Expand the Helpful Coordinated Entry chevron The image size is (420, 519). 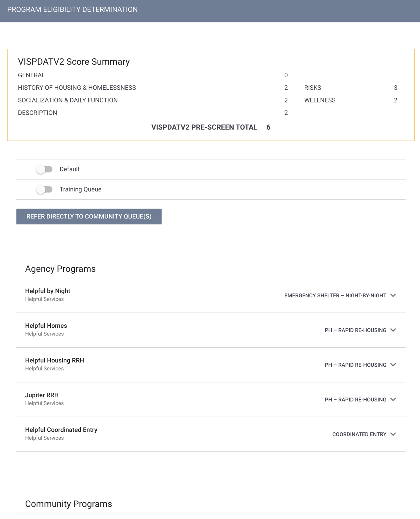(x=393, y=434)
